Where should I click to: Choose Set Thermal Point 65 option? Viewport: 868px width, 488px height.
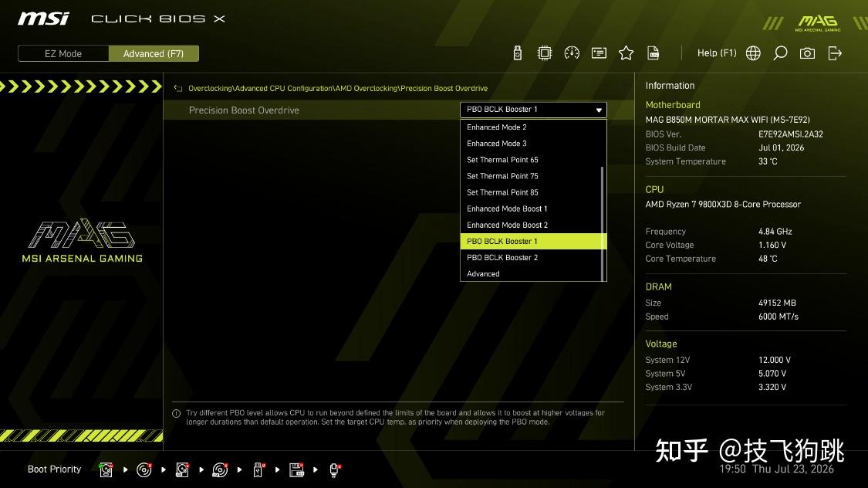coord(533,160)
